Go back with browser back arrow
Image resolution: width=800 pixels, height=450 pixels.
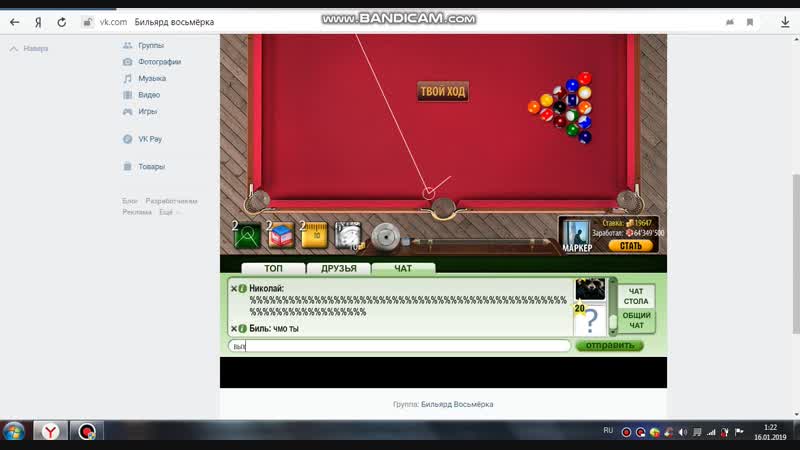pyautogui.click(x=14, y=22)
